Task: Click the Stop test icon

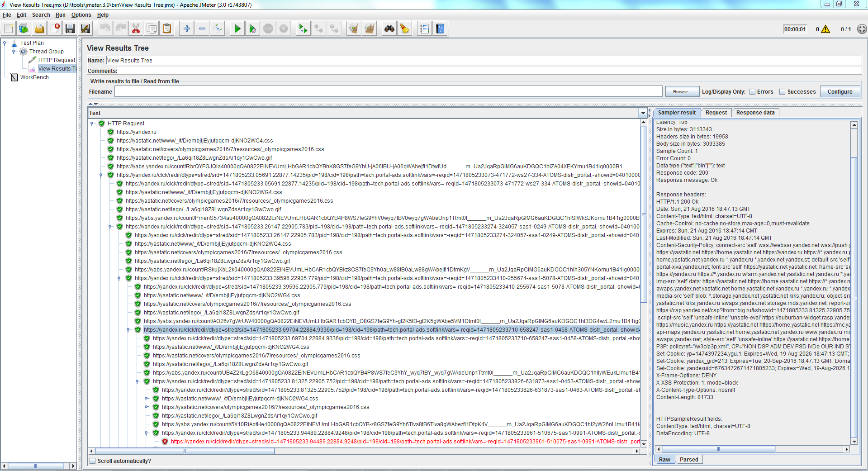Action: (268, 29)
